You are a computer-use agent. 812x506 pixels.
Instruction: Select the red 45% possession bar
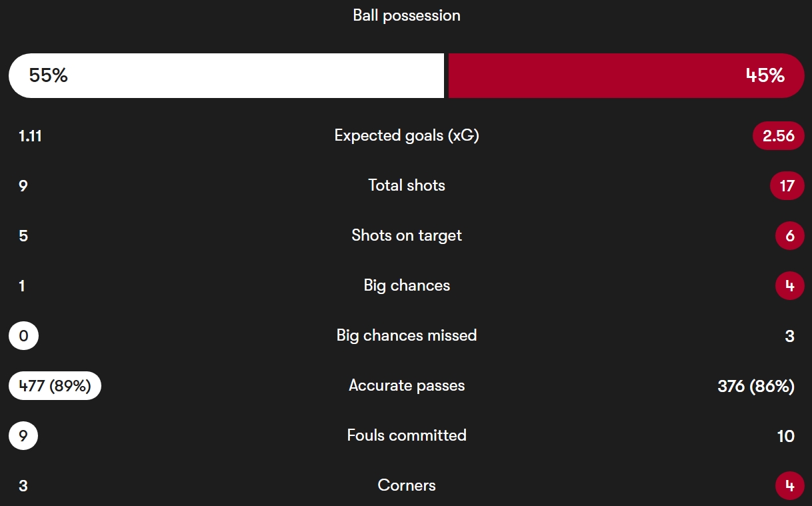pos(626,75)
